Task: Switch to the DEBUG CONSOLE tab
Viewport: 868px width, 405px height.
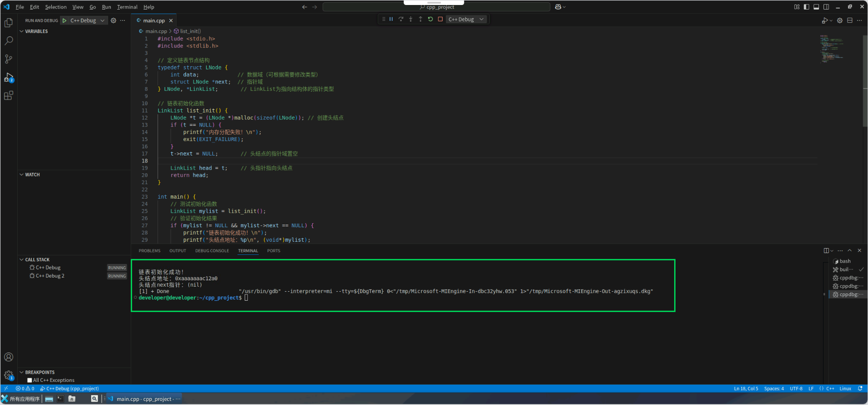Action: (212, 251)
